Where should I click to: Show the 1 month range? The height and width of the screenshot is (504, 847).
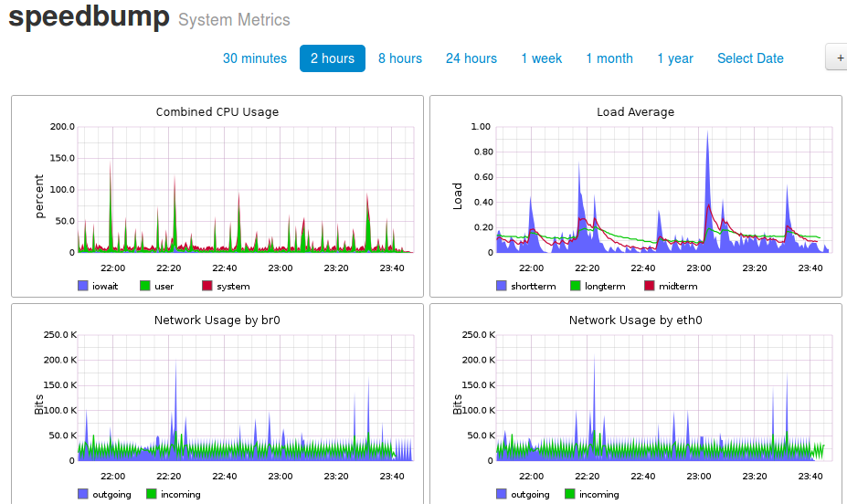[609, 58]
